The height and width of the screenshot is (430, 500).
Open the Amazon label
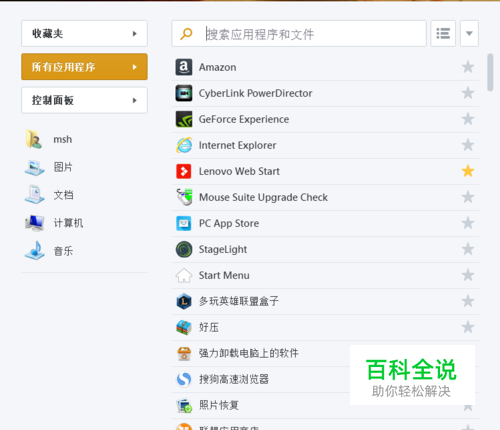(218, 67)
